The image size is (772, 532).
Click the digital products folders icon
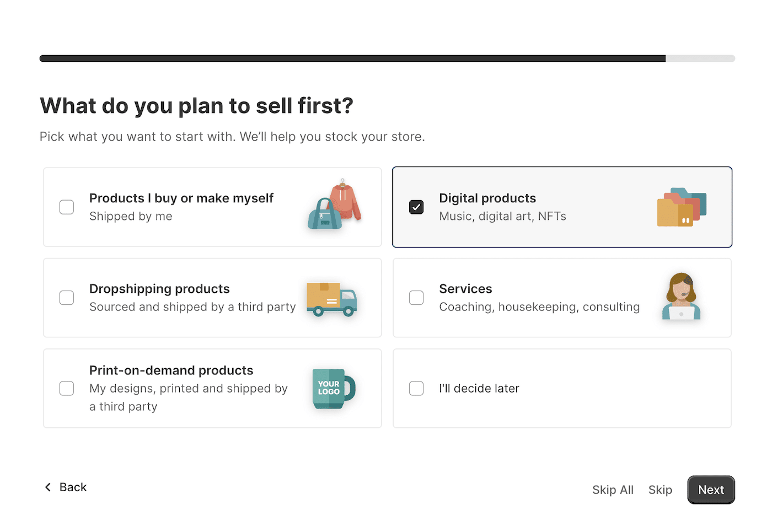[682, 207]
